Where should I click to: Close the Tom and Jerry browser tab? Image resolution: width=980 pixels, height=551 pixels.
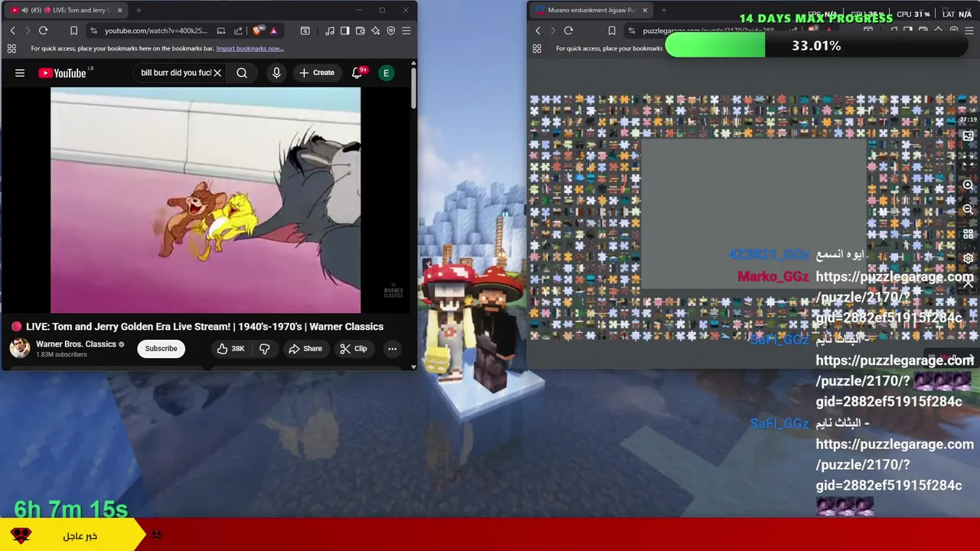click(x=119, y=10)
